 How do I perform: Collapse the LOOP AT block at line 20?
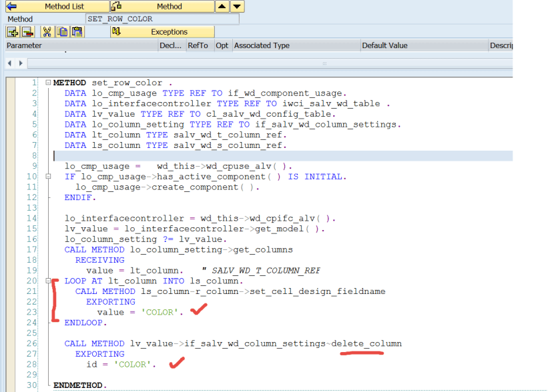tap(48, 281)
